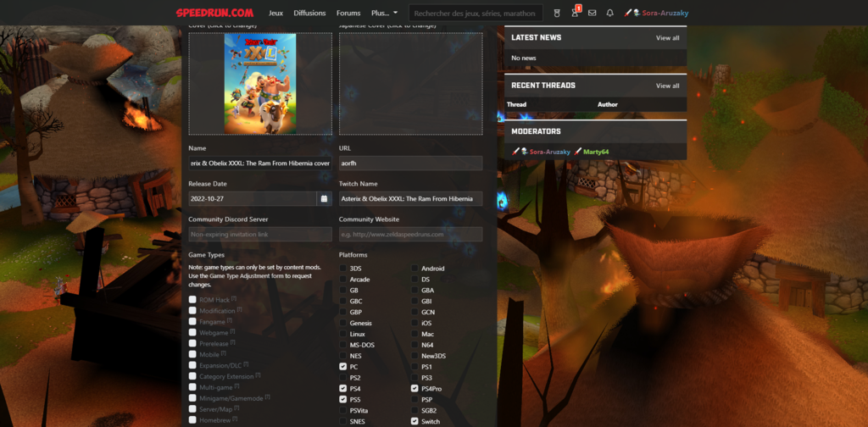Click the Author column header

coord(607,104)
